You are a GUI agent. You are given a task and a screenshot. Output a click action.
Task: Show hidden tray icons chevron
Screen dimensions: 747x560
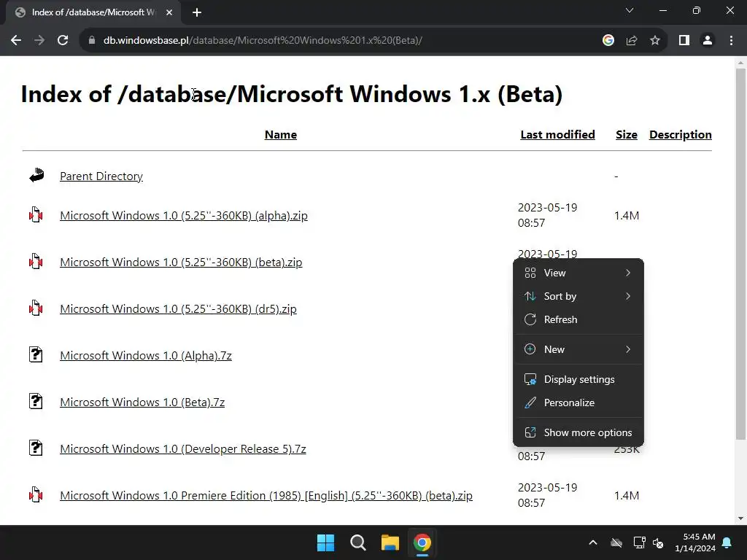[593, 542]
